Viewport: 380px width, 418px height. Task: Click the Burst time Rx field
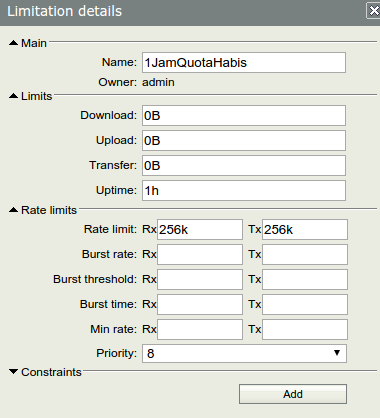point(200,304)
